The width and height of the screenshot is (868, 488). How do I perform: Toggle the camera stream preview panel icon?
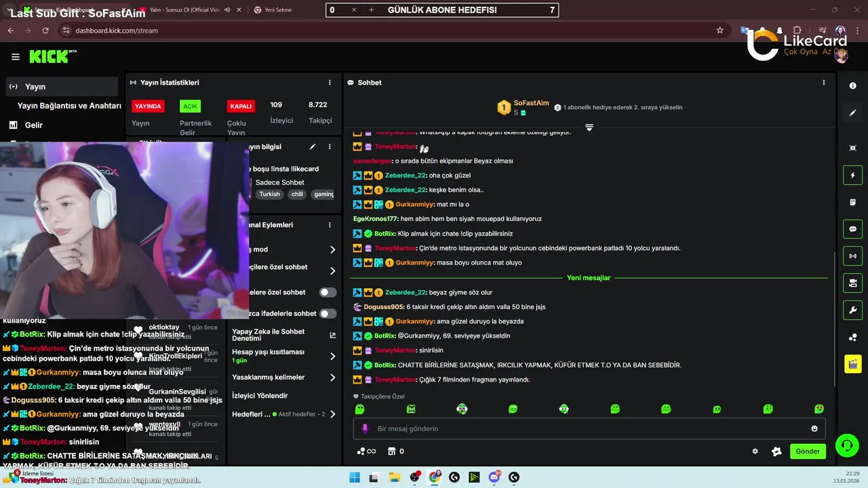point(852,283)
